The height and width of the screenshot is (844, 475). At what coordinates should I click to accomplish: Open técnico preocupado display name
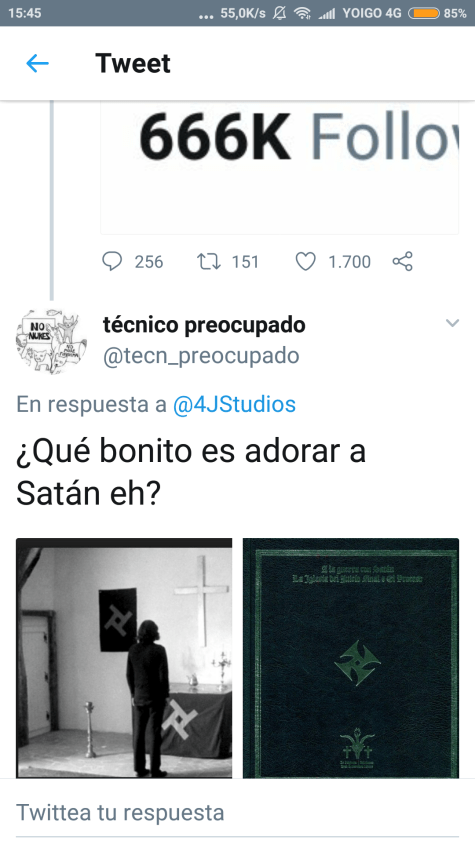click(x=204, y=325)
